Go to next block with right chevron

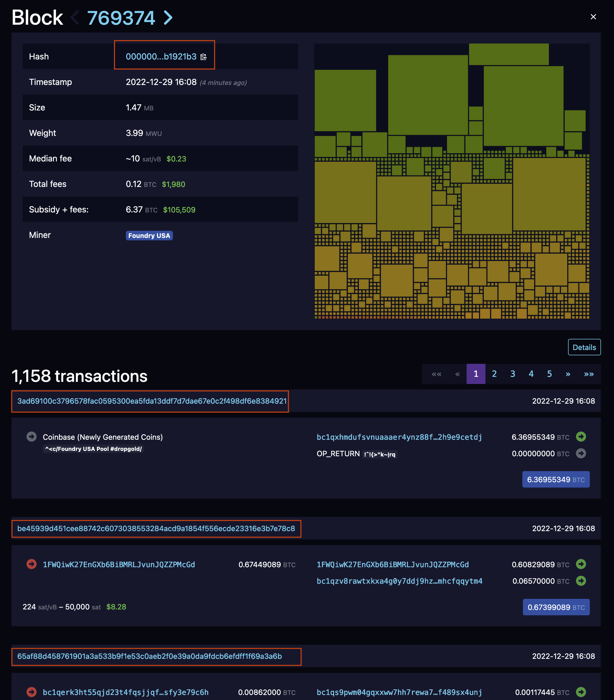tap(168, 18)
